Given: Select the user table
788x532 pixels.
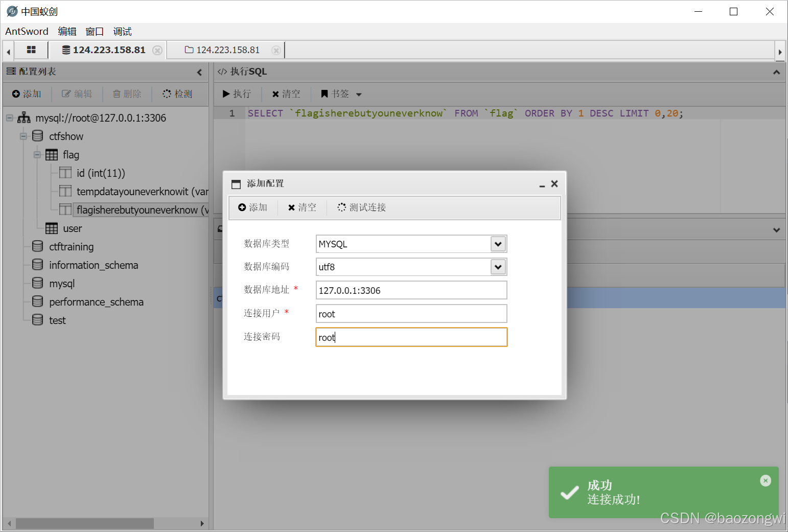Looking at the screenshot, I should coord(73,228).
